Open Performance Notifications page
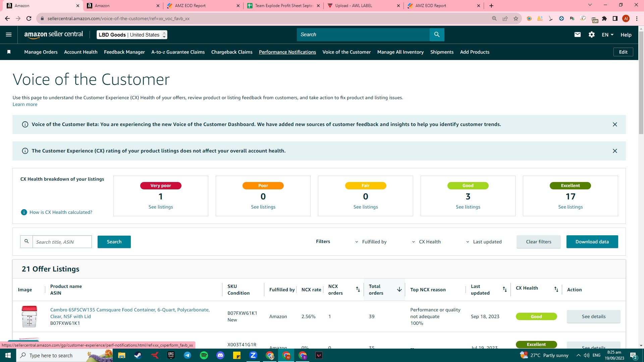644x362 pixels. coord(287,52)
